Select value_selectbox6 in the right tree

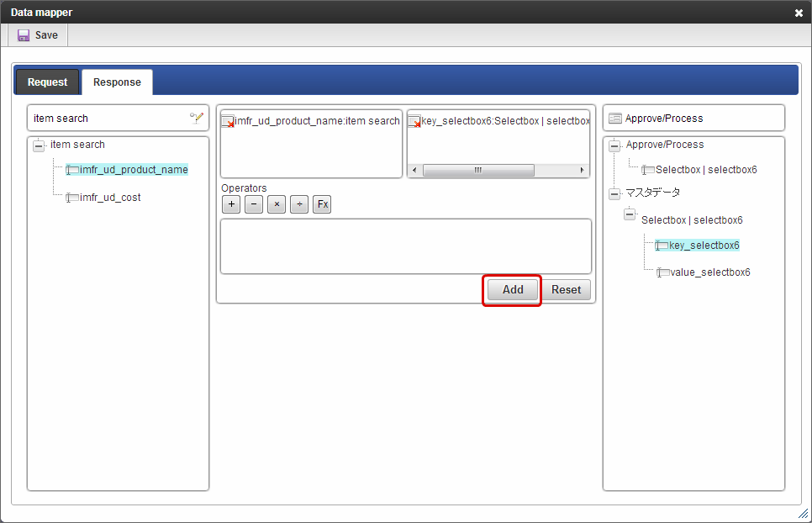click(710, 272)
